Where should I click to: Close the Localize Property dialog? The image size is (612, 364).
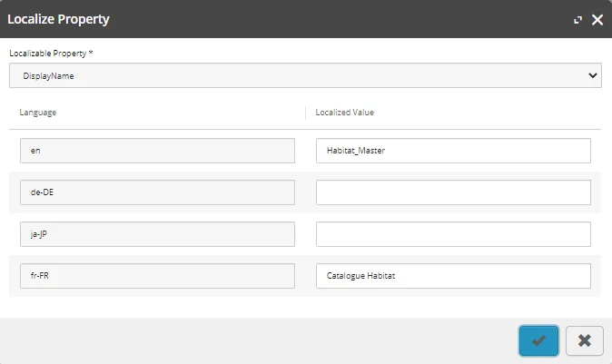tap(597, 19)
